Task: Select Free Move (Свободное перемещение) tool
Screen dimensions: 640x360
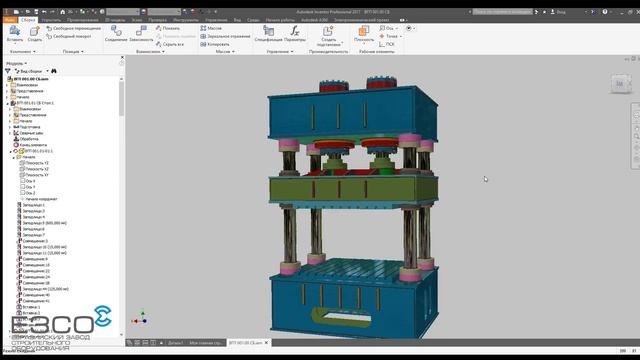Action: (73, 28)
